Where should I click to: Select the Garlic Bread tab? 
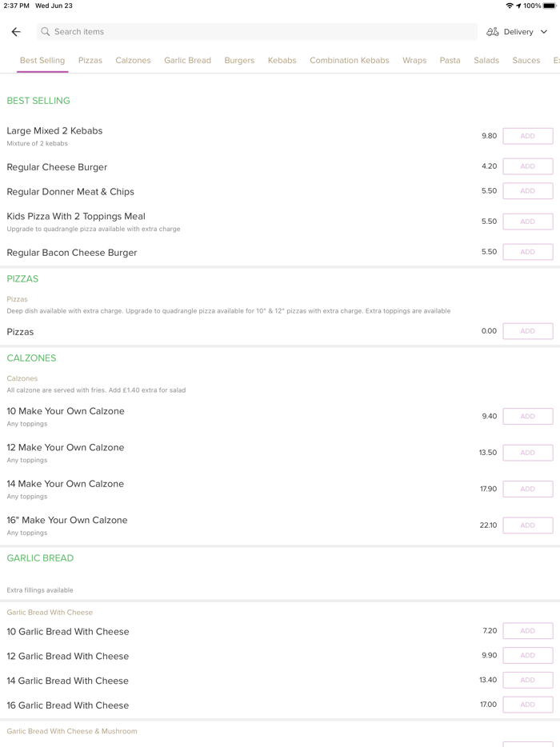(x=187, y=60)
